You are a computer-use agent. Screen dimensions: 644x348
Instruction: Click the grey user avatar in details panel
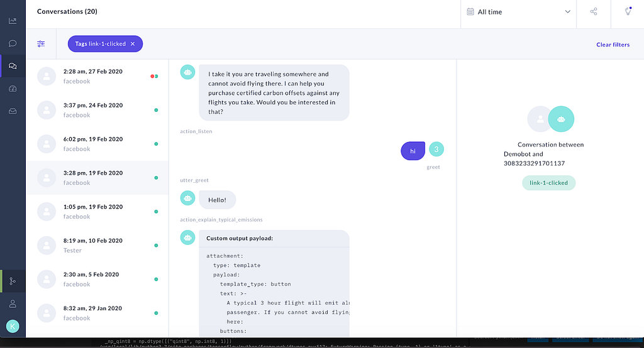538,119
